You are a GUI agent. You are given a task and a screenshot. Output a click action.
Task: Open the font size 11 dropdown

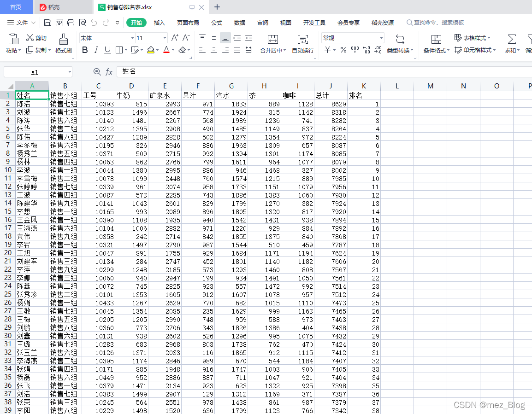pos(165,38)
